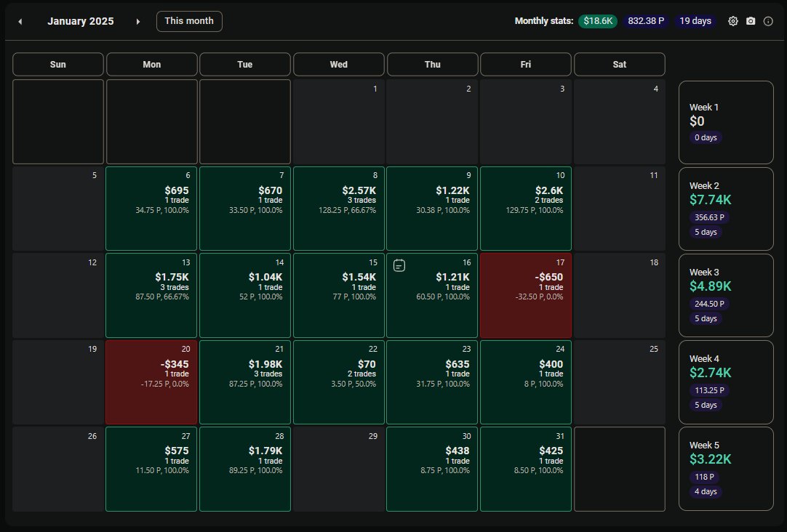The width and height of the screenshot is (787, 532).
Task: Click 87.50 P, 66.67% stats on January 13
Action: pos(162,297)
